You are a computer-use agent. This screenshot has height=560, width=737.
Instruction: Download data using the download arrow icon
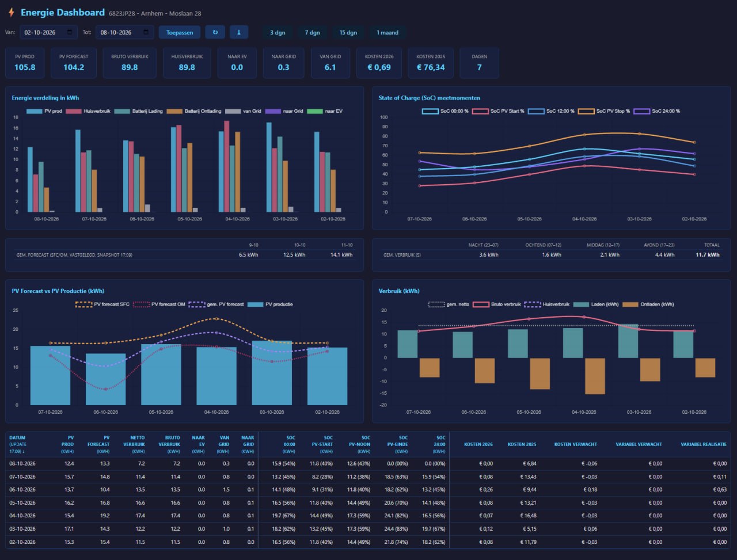[x=239, y=32]
